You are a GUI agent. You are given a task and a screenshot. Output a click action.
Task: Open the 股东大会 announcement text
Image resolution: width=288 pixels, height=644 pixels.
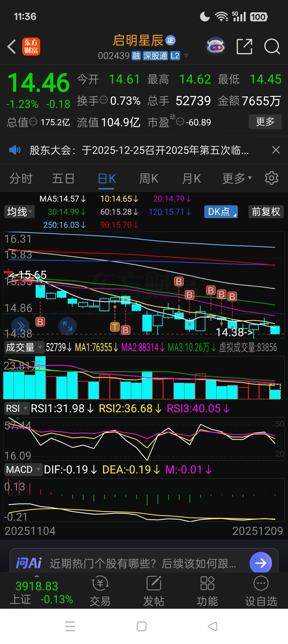point(139,150)
